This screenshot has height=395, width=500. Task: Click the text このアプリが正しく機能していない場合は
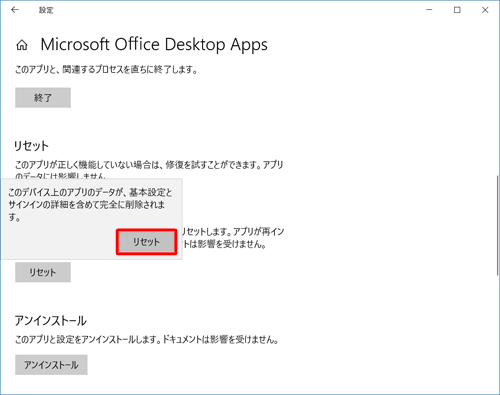tap(88, 165)
